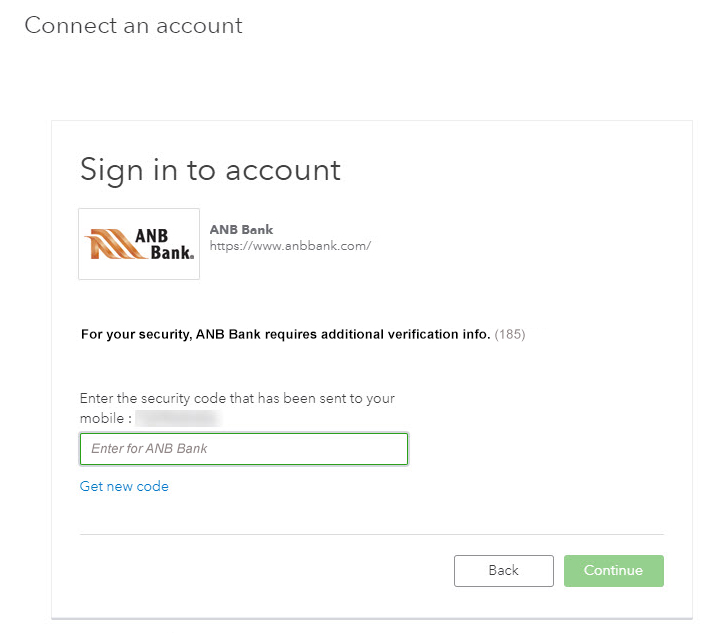Click the https://www.anbbank.com/ URL text
715x633 pixels.
290,246
